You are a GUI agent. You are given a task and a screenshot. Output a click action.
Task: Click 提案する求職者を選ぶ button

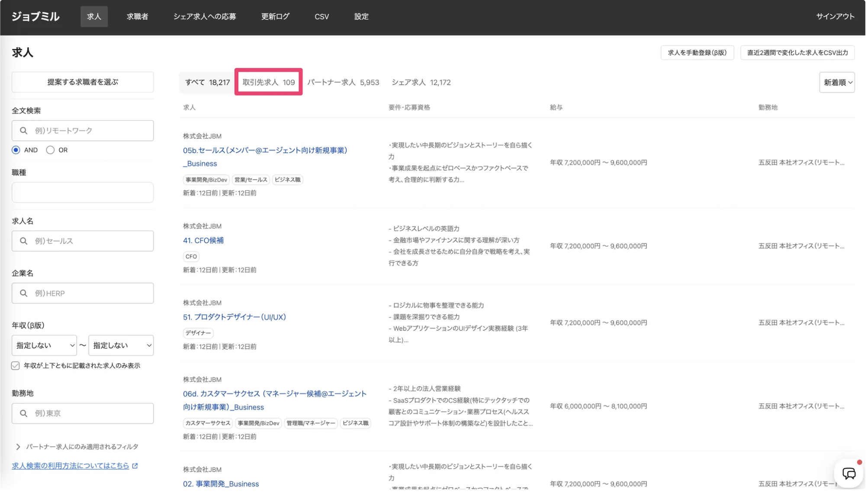(83, 82)
